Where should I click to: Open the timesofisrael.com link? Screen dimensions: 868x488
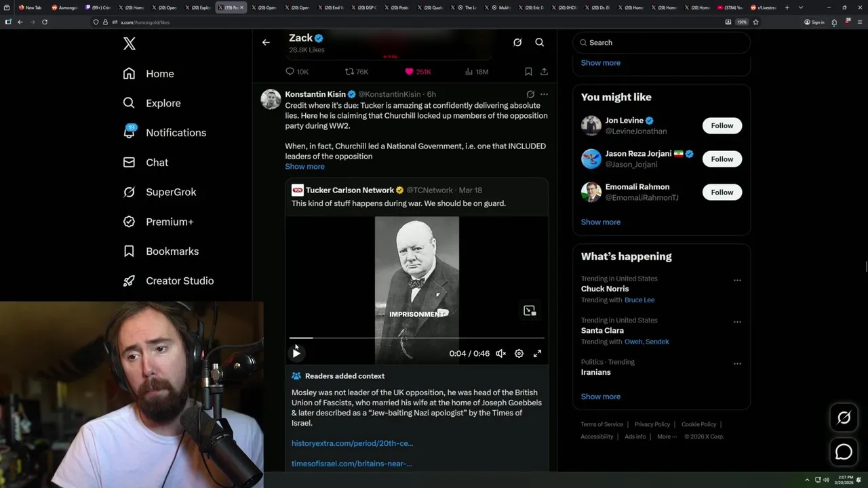pyautogui.click(x=352, y=464)
